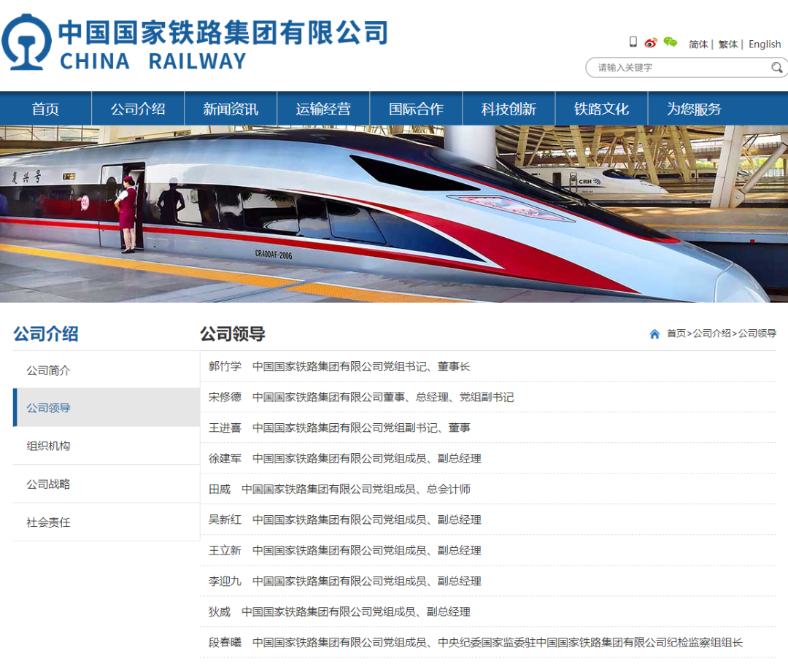Image resolution: width=788 pixels, height=672 pixels.
Task: Select 公司领导 in the sidebar
Action: [x=107, y=408]
